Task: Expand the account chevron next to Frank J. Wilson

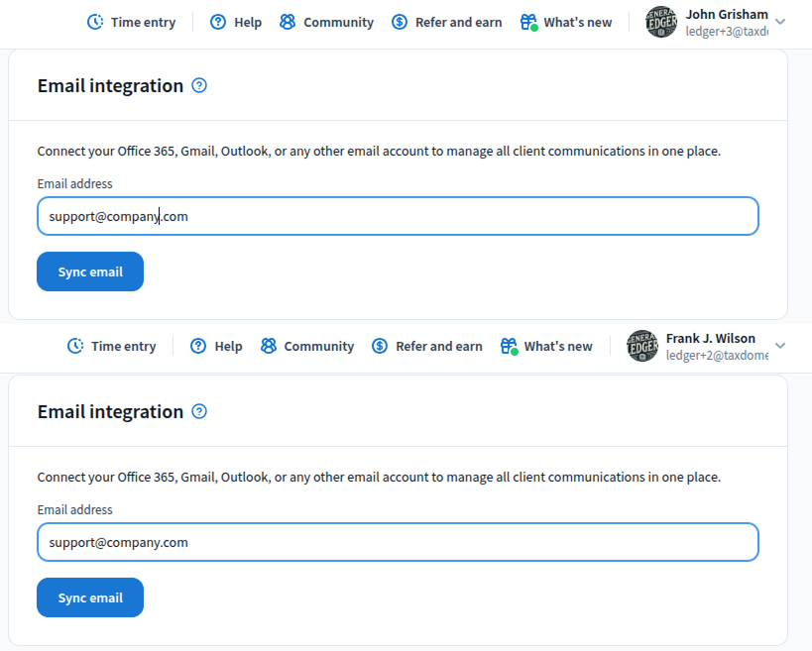Action: 780,346
